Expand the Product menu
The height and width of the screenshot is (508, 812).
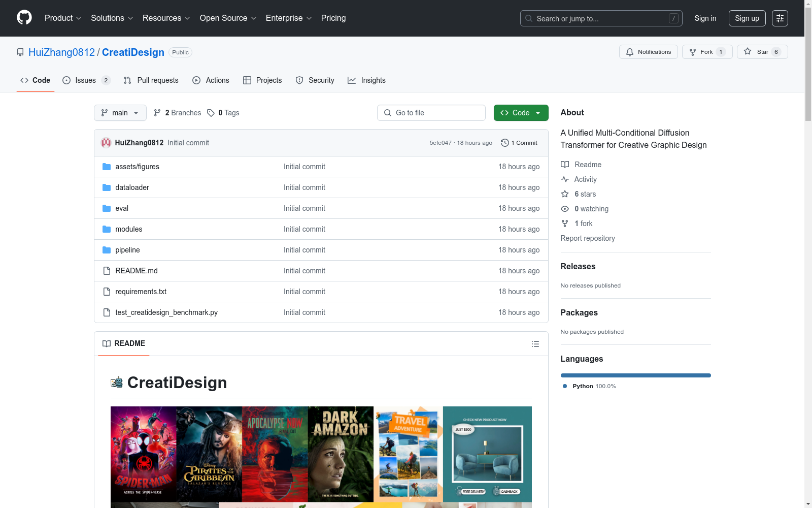point(63,18)
